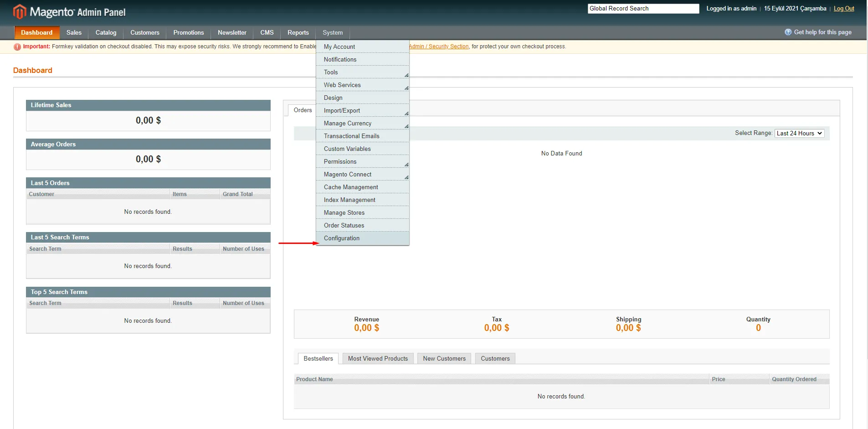Open Configuration from System menu
This screenshot has height=429, width=868.
342,238
